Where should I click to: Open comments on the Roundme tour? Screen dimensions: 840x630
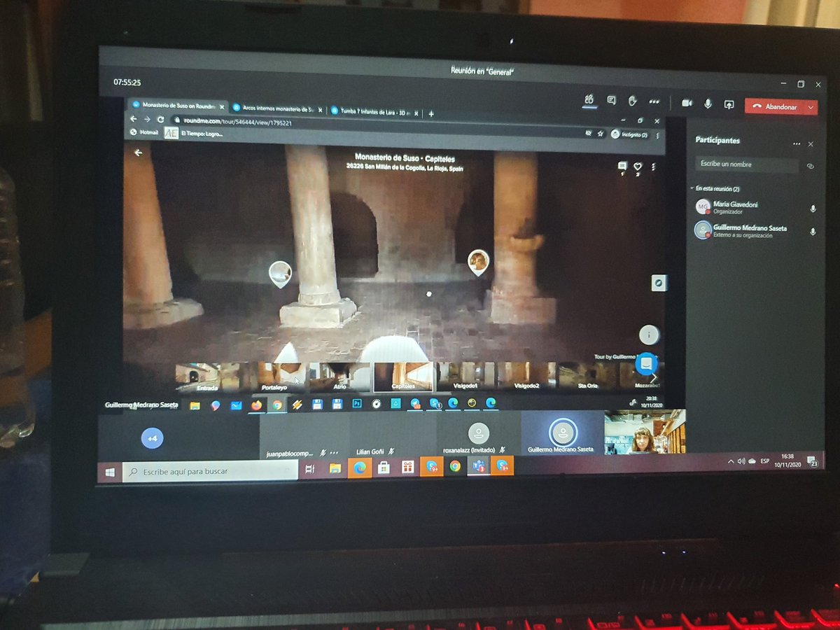click(621, 166)
